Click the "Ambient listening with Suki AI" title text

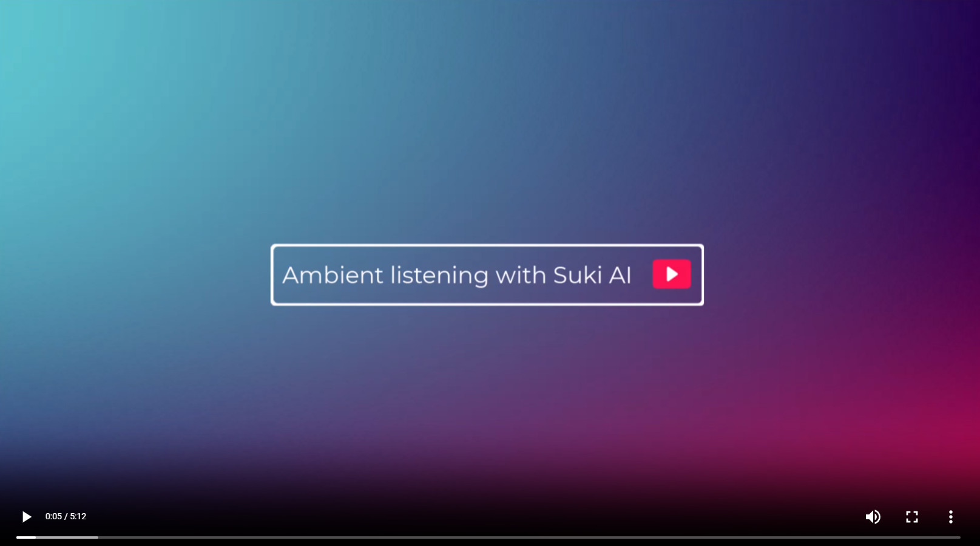457,275
